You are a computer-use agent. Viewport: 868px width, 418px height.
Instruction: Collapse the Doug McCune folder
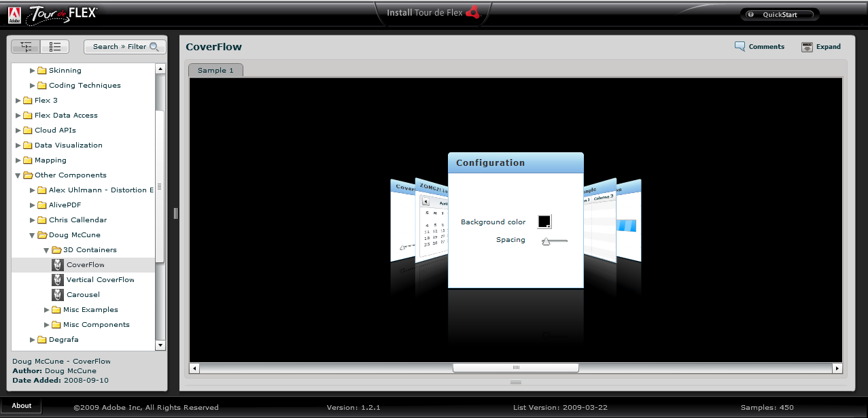click(x=33, y=235)
